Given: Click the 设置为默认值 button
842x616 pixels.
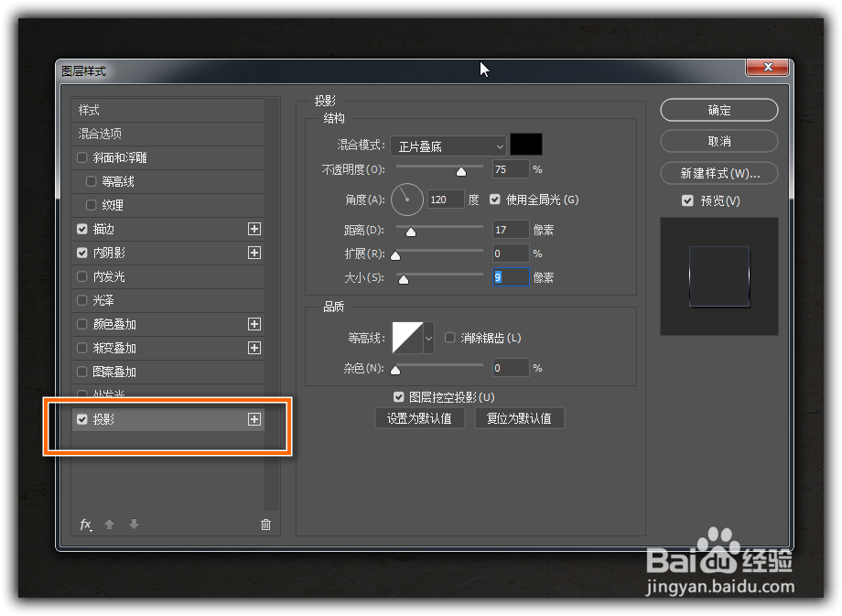Looking at the screenshot, I should (x=420, y=417).
